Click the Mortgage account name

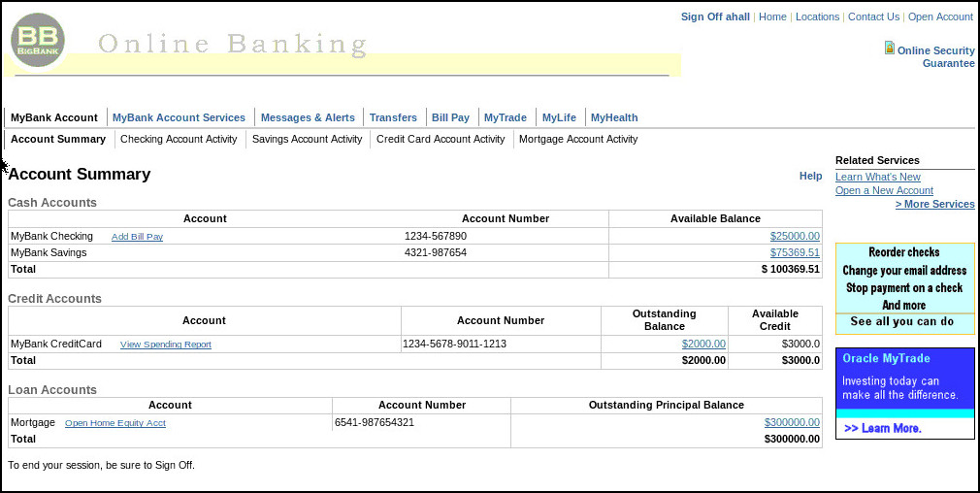[32, 422]
